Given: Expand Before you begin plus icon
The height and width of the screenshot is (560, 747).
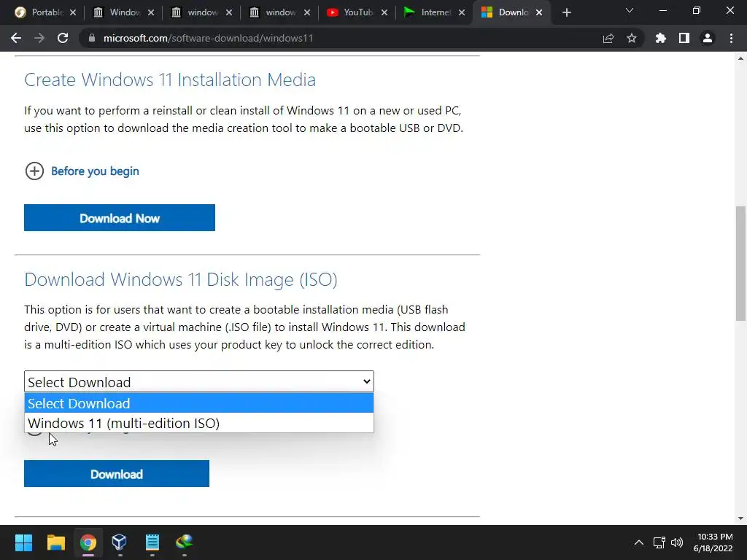Looking at the screenshot, I should [x=34, y=171].
